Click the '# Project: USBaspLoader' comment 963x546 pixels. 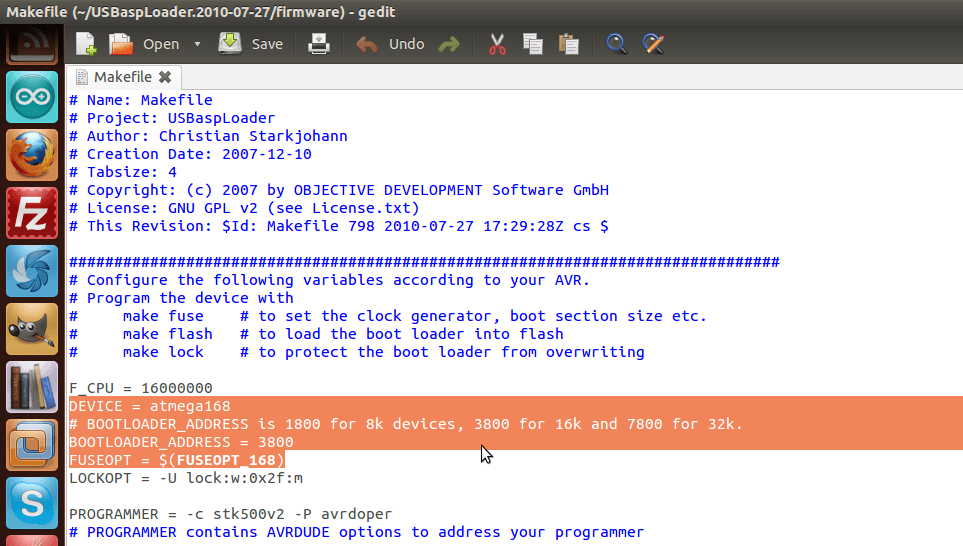(x=172, y=118)
